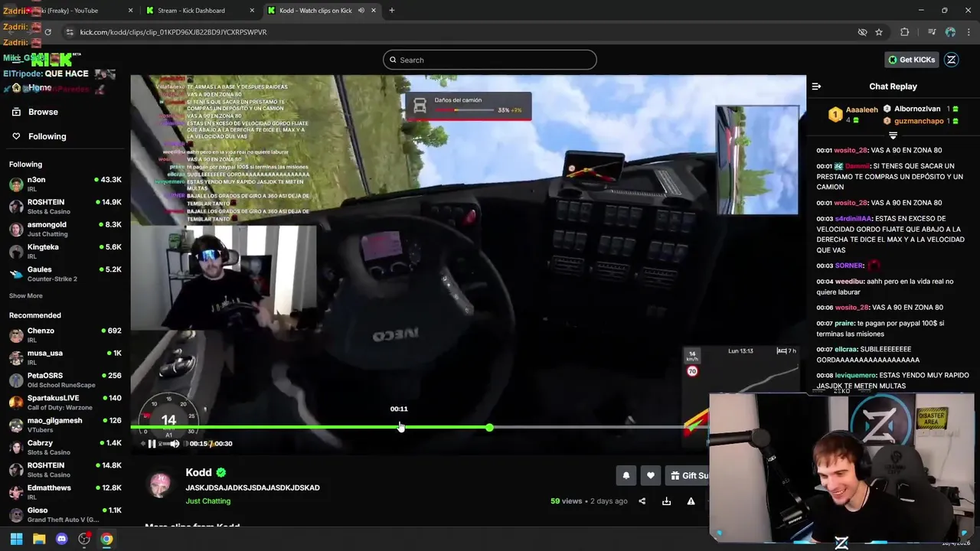Follow Kodd with the heart button
Viewport: 980px width, 551px height.
tap(650, 475)
